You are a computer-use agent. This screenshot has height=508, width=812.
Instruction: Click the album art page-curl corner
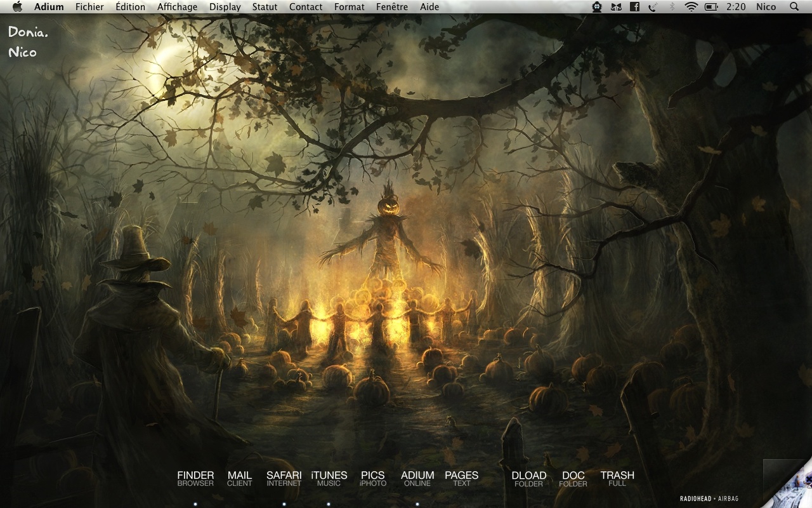click(788, 483)
